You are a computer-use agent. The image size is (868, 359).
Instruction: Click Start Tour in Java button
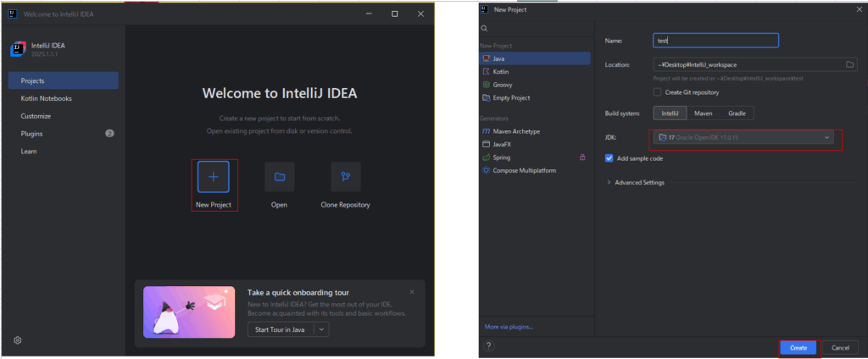point(281,329)
